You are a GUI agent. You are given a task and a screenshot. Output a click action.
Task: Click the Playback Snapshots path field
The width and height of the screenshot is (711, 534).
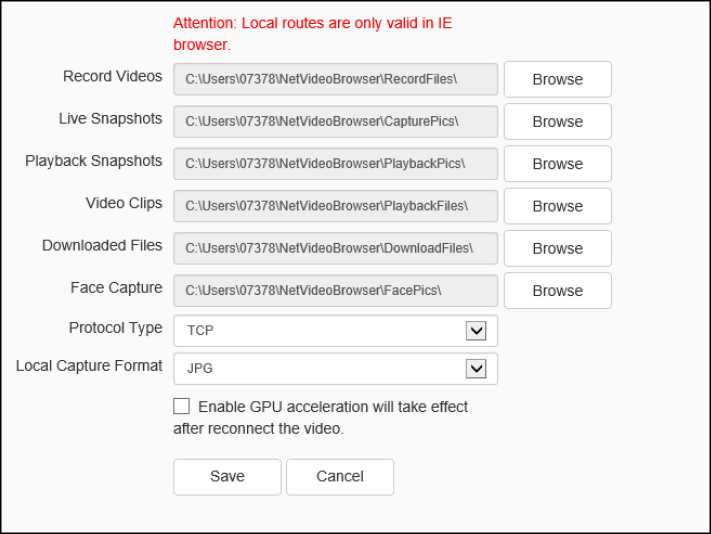335,164
